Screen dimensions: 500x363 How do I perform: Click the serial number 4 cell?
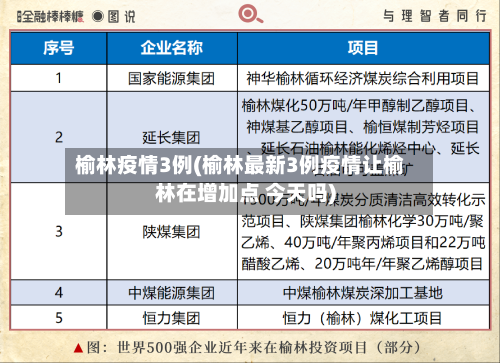(59, 292)
